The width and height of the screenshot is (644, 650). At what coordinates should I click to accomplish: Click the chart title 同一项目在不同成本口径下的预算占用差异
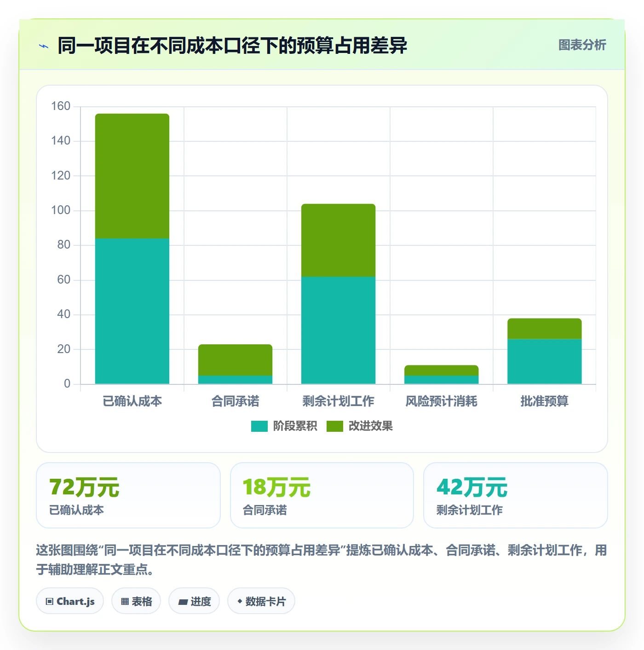coord(232,46)
